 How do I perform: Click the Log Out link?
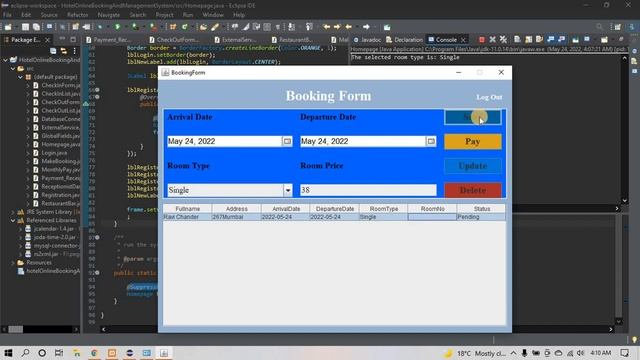(x=489, y=97)
